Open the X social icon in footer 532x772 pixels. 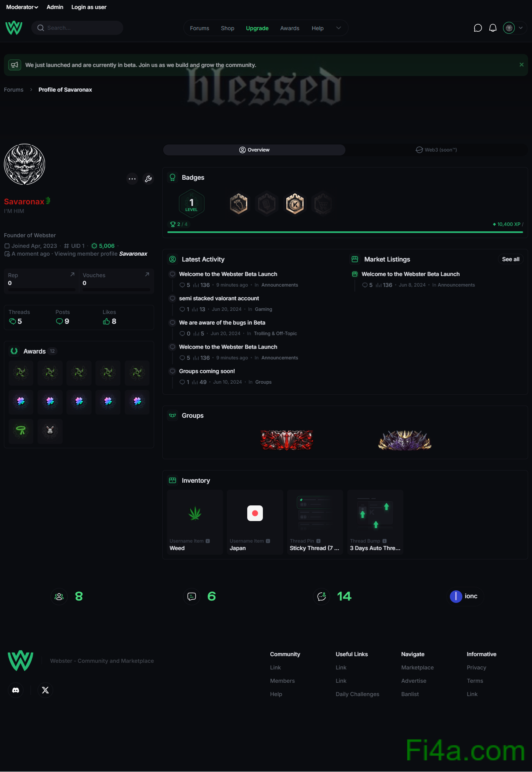45,690
